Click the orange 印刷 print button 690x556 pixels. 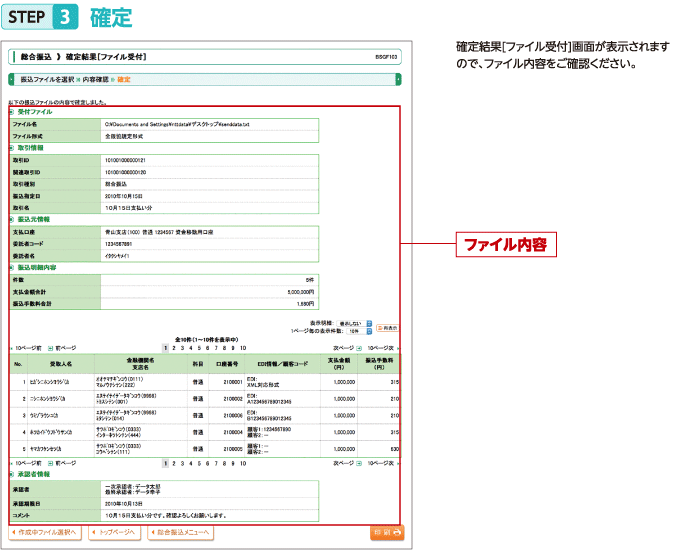coord(387,533)
